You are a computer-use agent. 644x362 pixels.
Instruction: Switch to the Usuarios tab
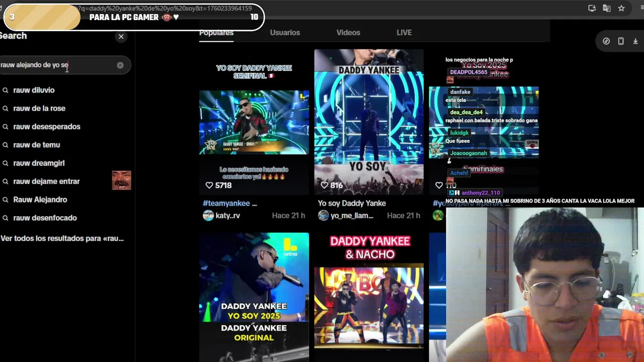point(285,33)
